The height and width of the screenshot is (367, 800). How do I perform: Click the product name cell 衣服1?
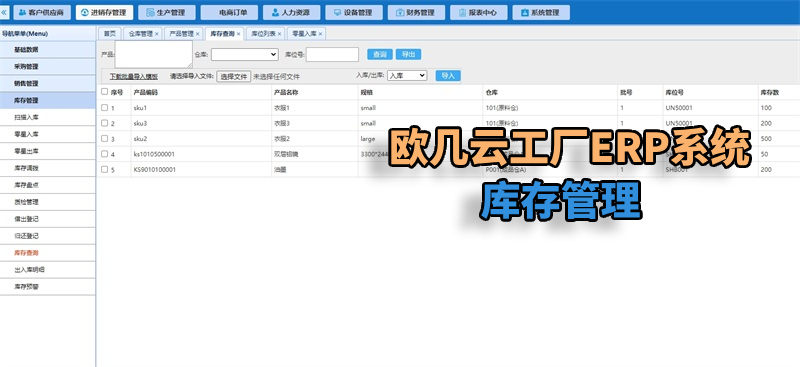pyautogui.click(x=282, y=108)
